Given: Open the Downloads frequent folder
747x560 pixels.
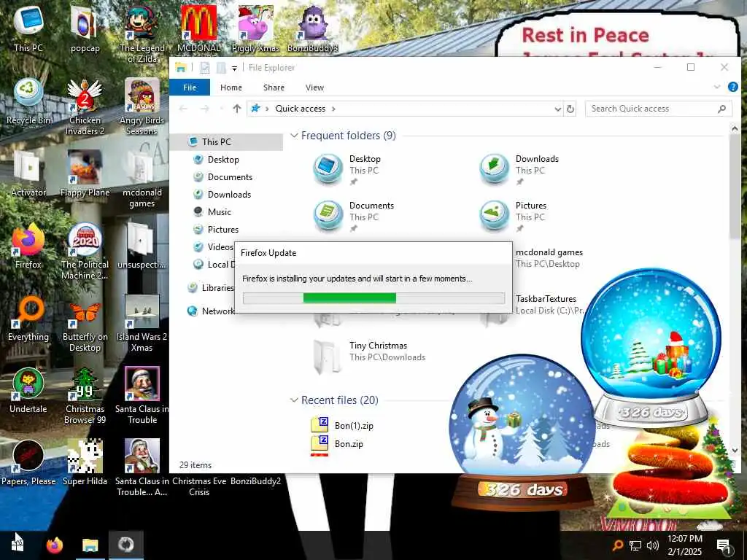Looking at the screenshot, I should pos(519,168).
